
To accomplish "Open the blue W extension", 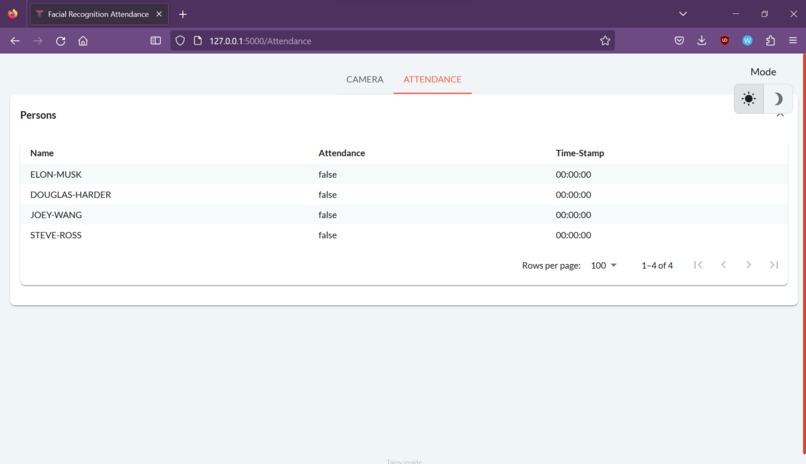I will tap(747, 41).
